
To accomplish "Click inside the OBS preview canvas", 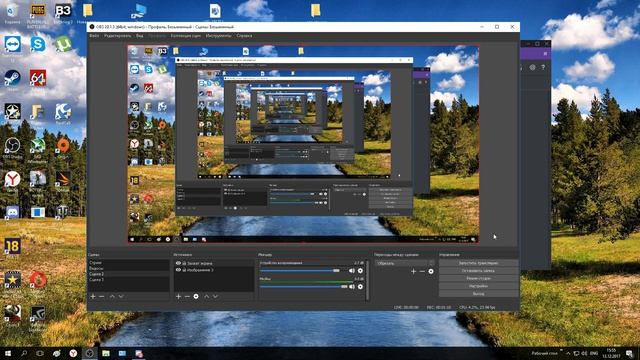I will (303, 144).
